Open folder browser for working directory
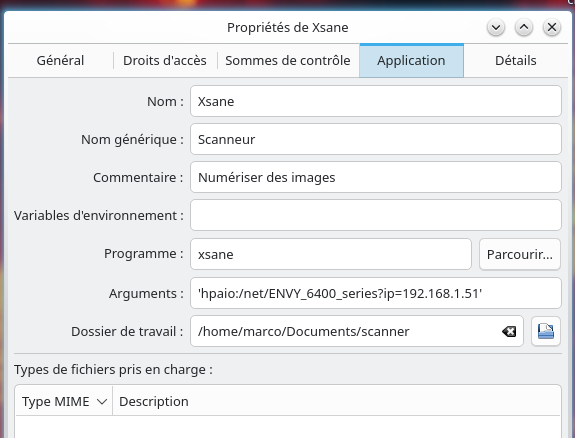 [x=546, y=331]
